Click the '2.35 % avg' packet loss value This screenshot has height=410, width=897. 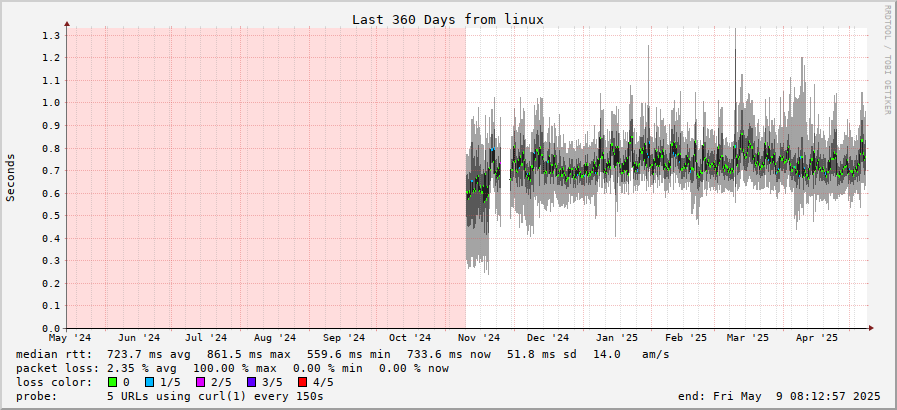click(x=142, y=368)
